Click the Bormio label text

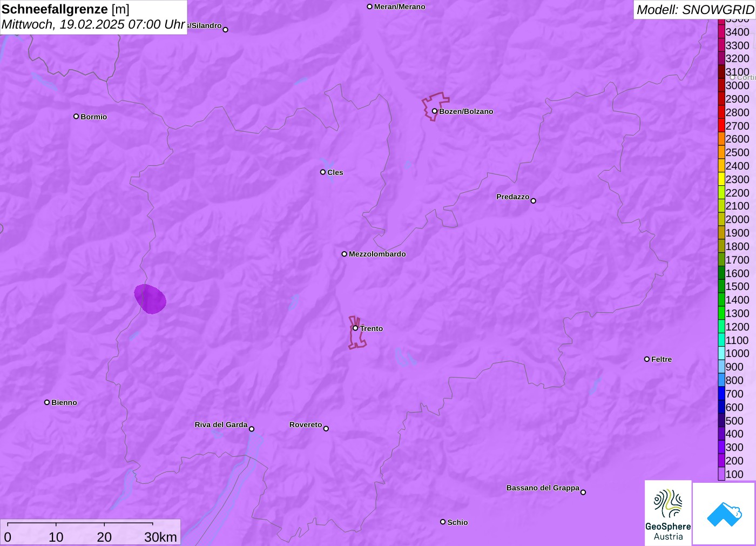[x=94, y=117]
